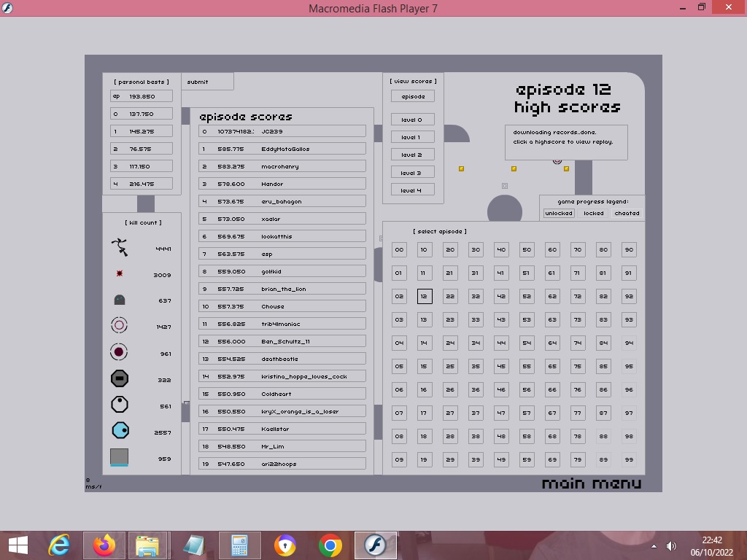Click the blue zap drone icon
Screen dimensions: 747x560
(120, 431)
